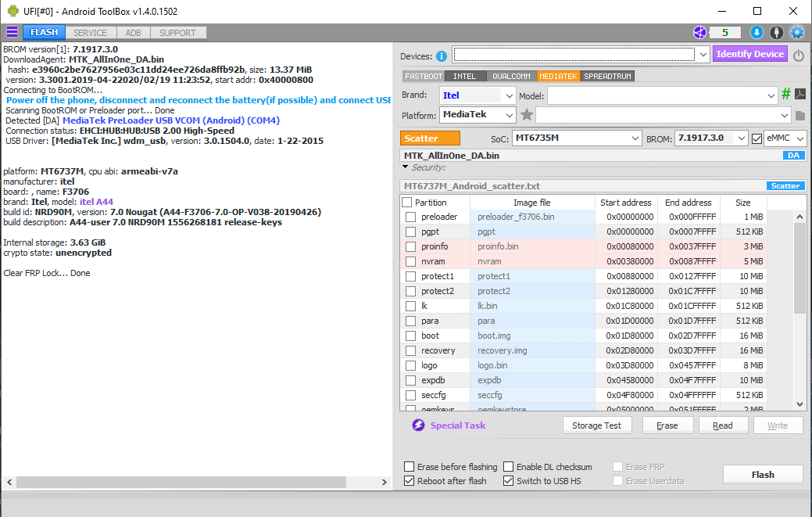This screenshot has height=517, width=812.
Task: Open the favorites dropdown beside star
Action: (x=785, y=115)
